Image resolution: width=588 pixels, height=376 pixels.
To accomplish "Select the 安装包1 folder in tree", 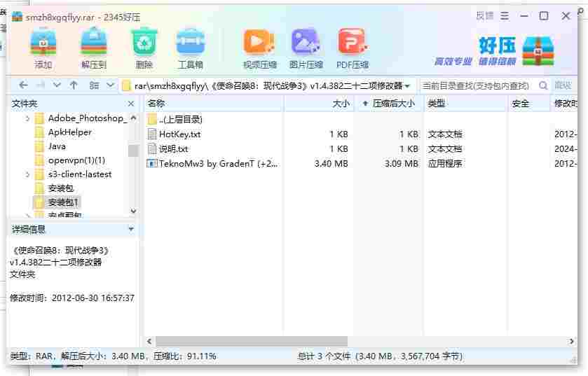I will point(62,202).
